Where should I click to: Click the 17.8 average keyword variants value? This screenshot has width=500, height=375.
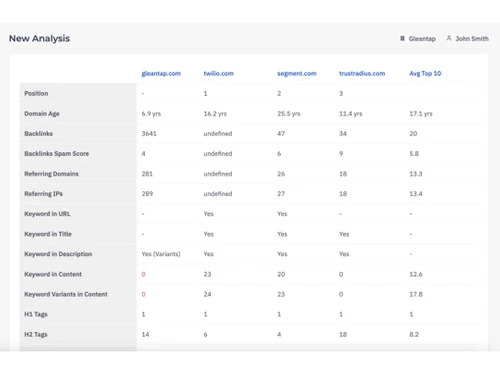point(416,294)
